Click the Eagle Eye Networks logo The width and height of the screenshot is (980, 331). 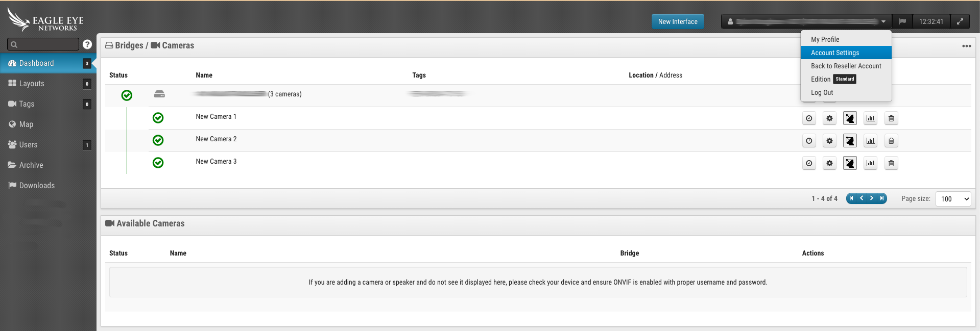[45, 20]
